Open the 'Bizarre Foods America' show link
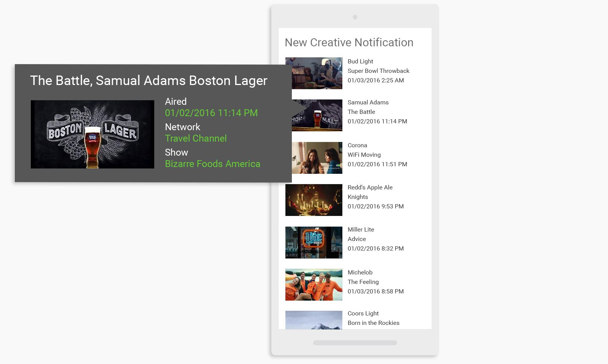Image resolution: width=608 pixels, height=364 pixels. 212,164
